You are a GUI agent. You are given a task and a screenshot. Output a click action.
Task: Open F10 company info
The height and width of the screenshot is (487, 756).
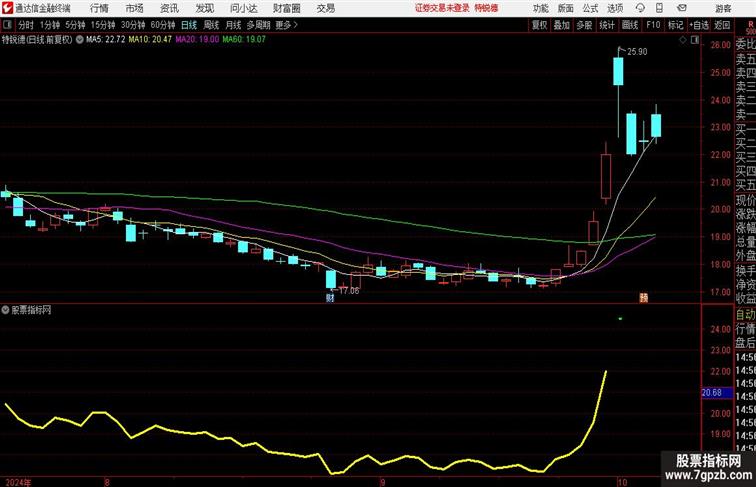click(x=653, y=25)
